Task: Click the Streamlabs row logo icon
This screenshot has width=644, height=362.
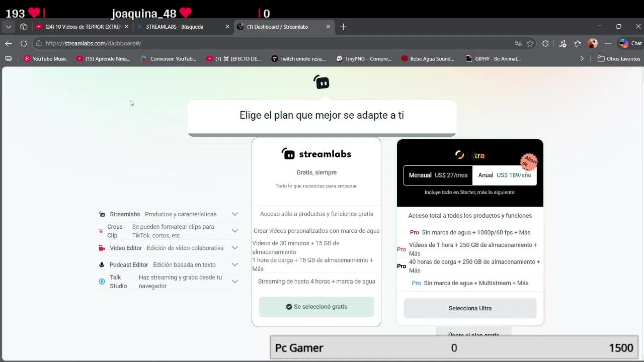Action: tap(102, 214)
